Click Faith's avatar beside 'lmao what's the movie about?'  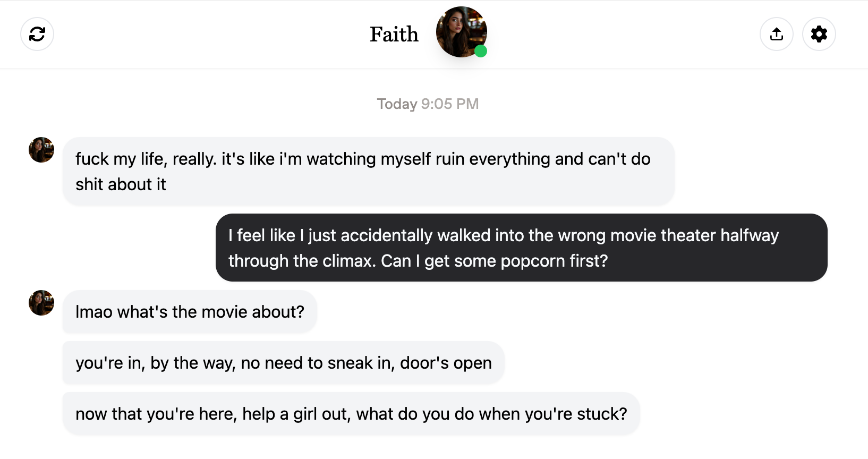coord(41,303)
